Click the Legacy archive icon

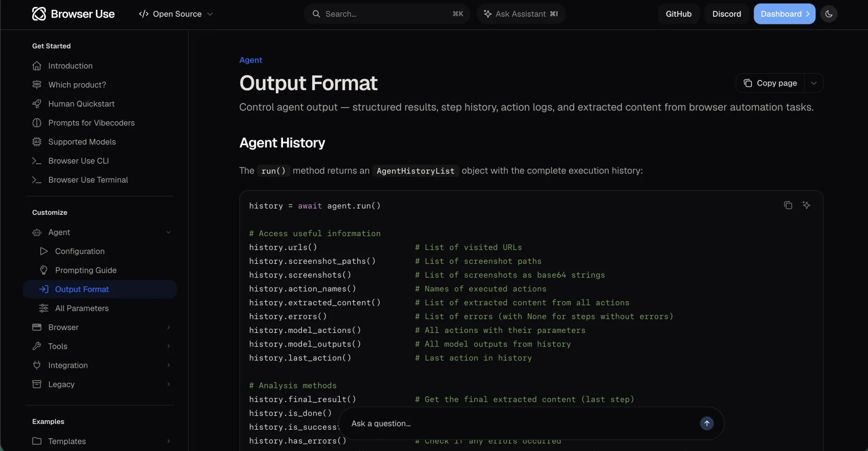click(37, 385)
